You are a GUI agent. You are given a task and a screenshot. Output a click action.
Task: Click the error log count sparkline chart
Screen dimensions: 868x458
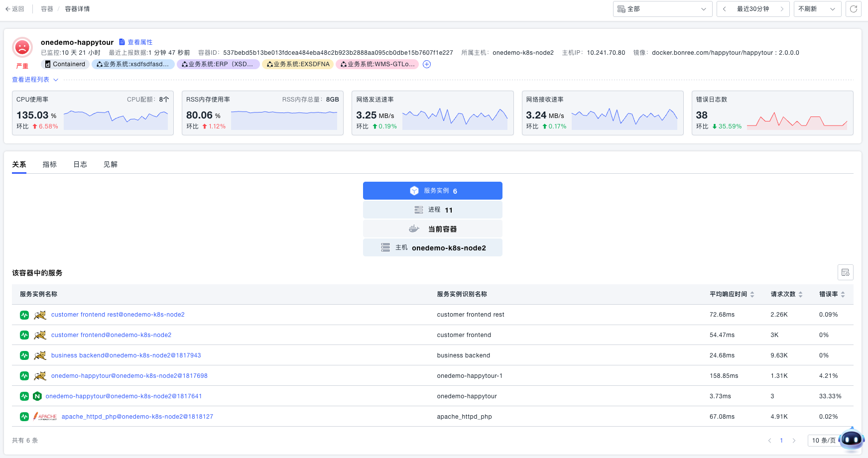797,121
